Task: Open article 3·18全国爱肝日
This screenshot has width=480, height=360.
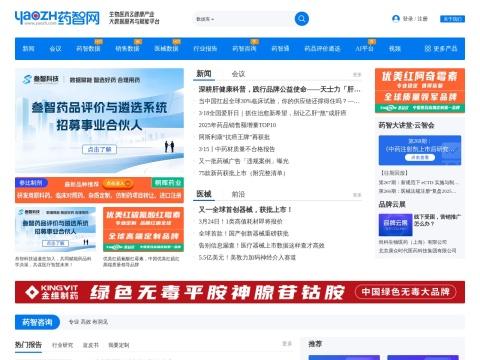Action: click(272, 113)
